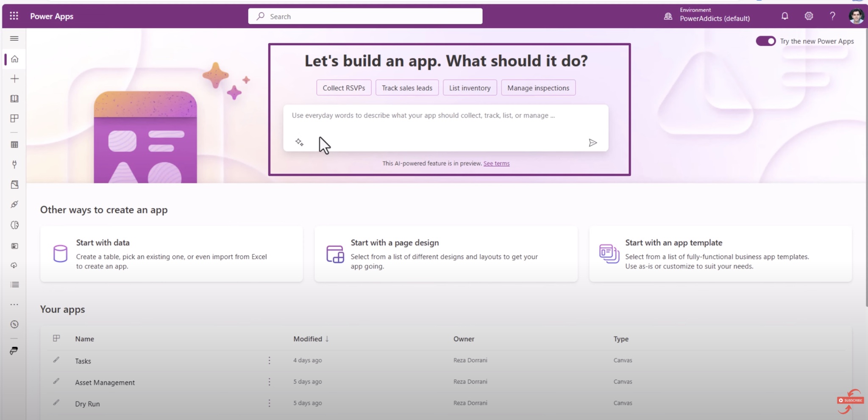Click the cloud download icon in sidebar
The image size is (868, 420).
click(x=14, y=265)
